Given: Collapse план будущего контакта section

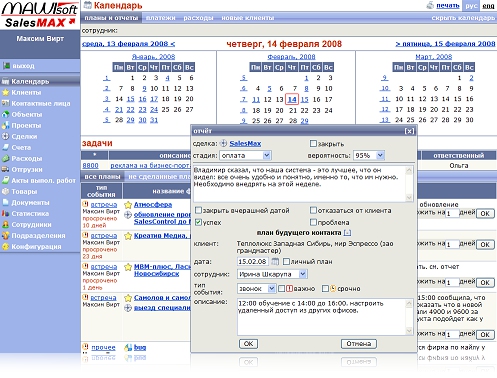Looking at the screenshot, I should tap(347, 233).
